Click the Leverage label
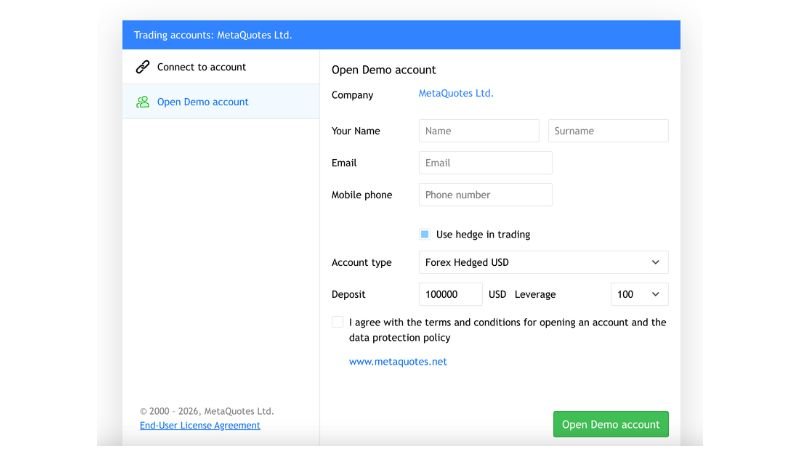 pos(535,294)
